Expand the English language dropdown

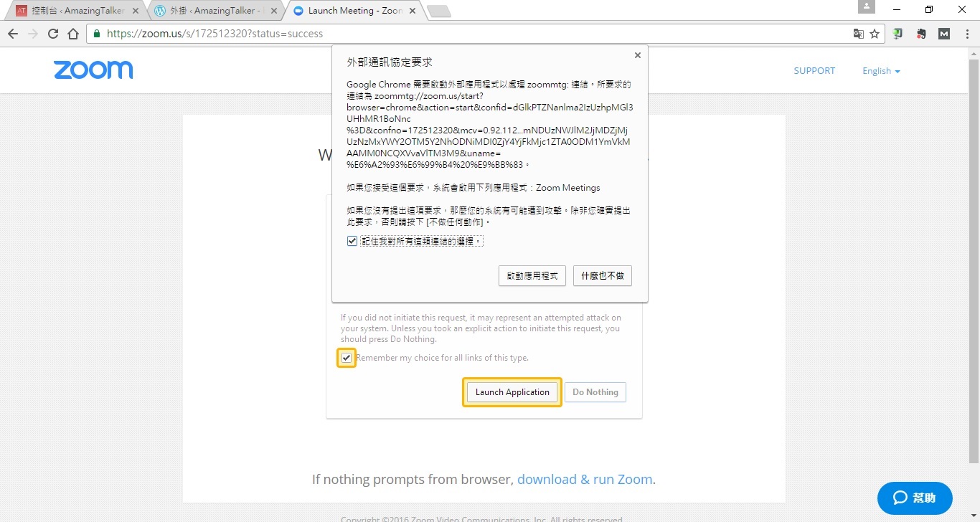point(881,71)
